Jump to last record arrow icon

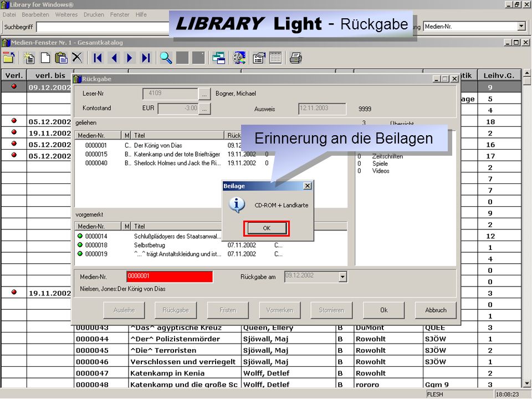click(x=146, y=58)
